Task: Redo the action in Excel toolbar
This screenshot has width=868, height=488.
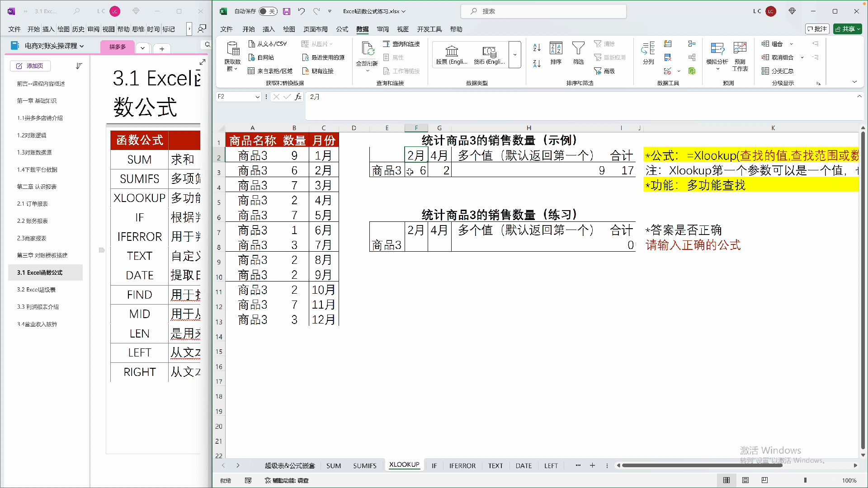Action: coord(316,11)
